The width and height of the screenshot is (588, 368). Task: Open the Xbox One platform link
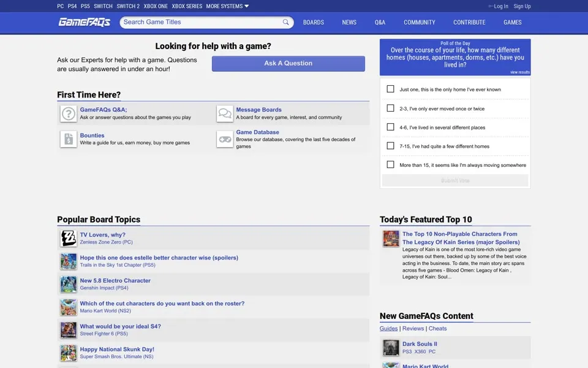(x=156, y=6)
